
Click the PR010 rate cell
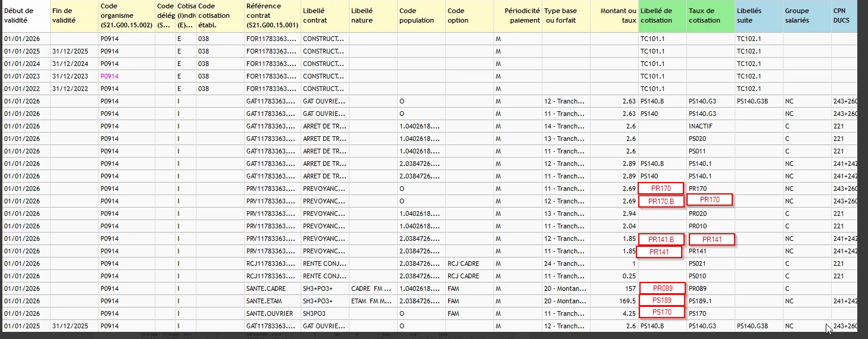[710, 226]
